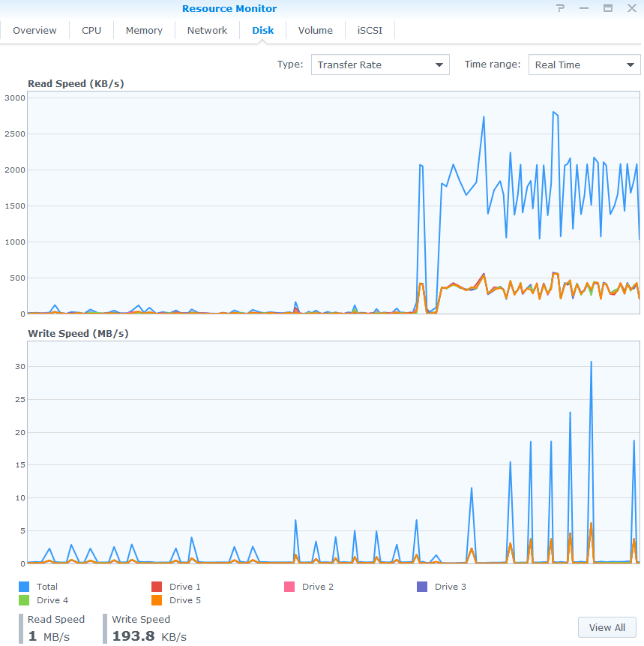Open the Memory tab
Image resolution: width=644 pixels, height=646 pixels.
tap(144, 31)
